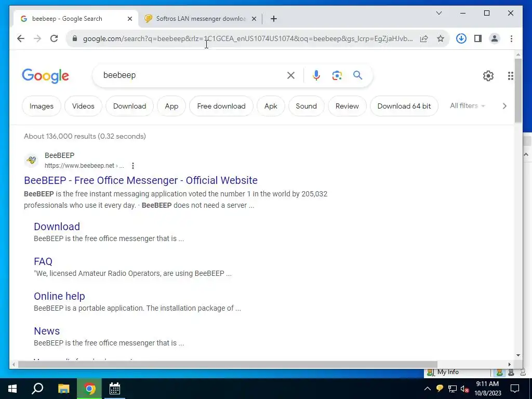Click the horizontal scrollbar right arrow
Screen dimensions: 532x399
click(510, 364)
